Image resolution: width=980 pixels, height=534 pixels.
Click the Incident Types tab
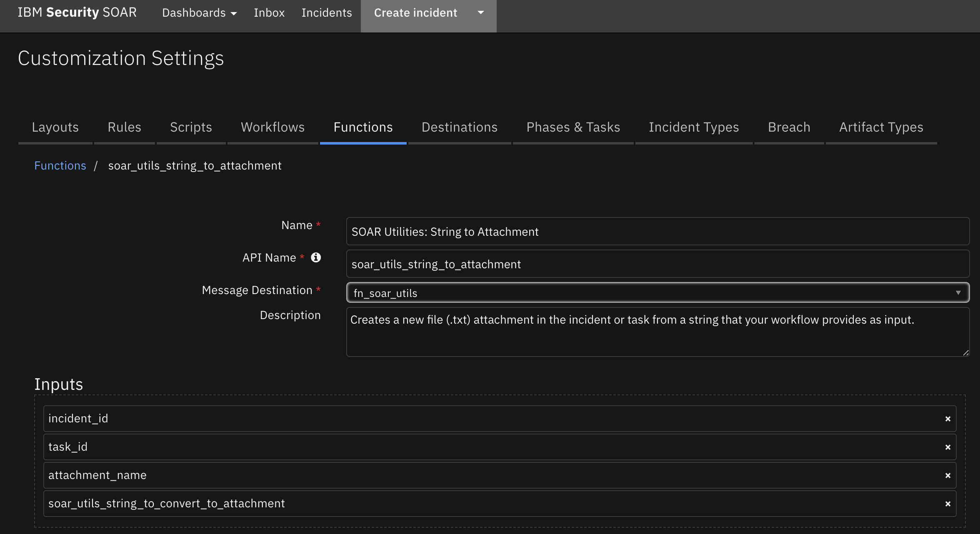point(694,127)
